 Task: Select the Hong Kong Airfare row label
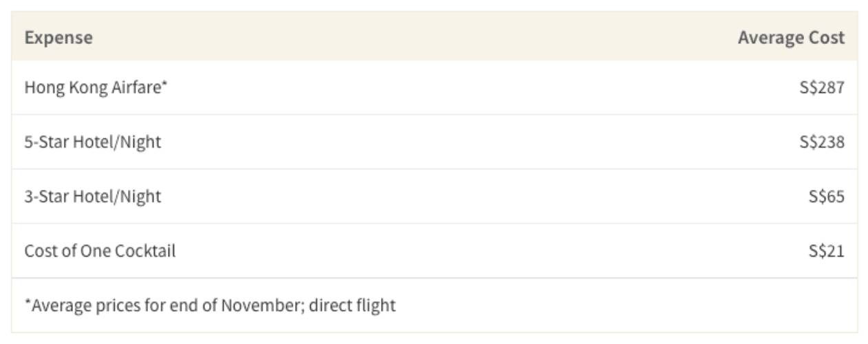pos(96,87)
